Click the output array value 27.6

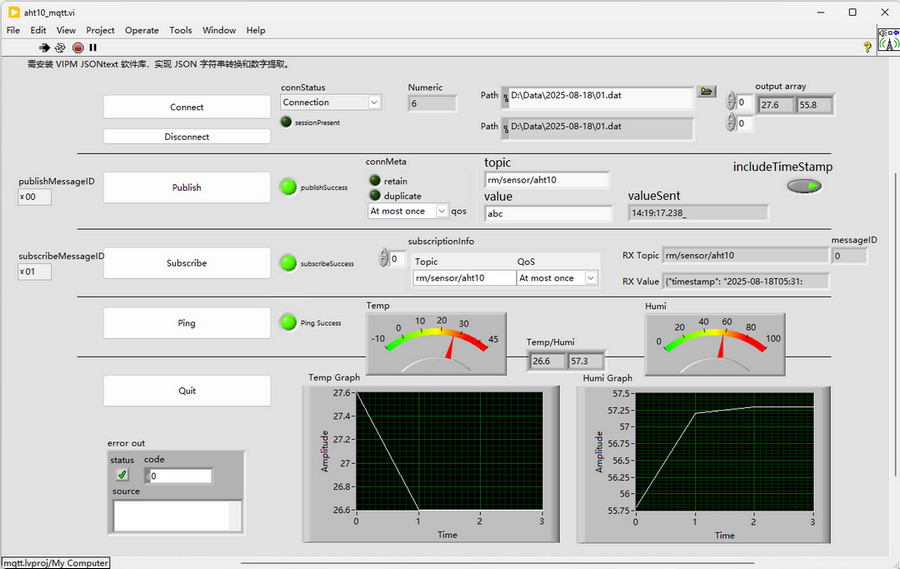tap(776, 105)
